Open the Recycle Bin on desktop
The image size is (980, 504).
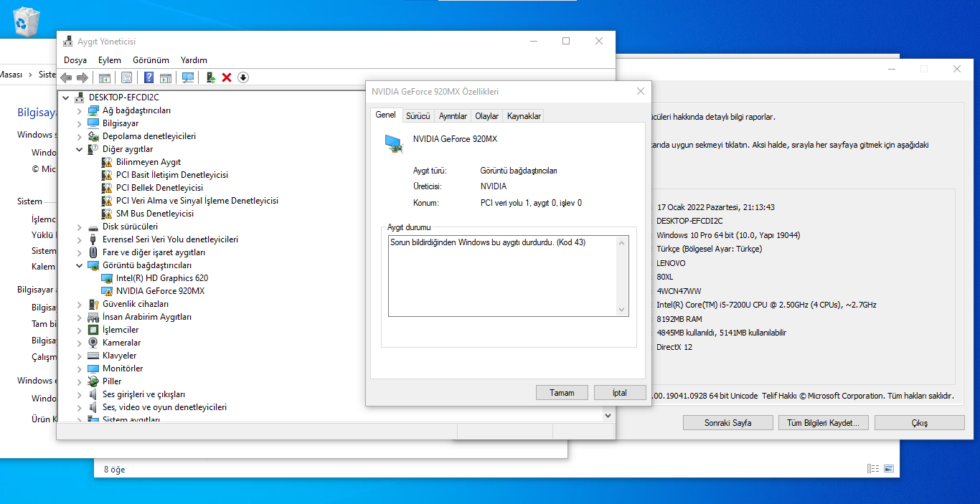coord(27,21)
